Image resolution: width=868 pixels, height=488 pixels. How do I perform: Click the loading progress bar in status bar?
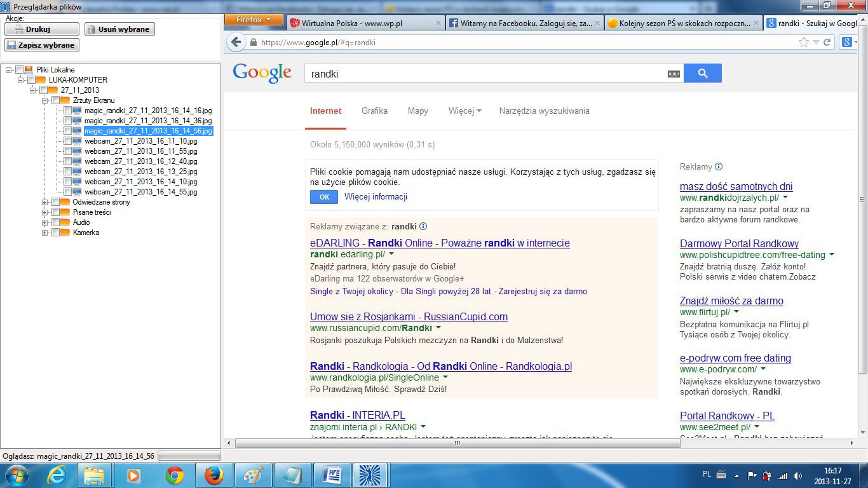(189, 456)
